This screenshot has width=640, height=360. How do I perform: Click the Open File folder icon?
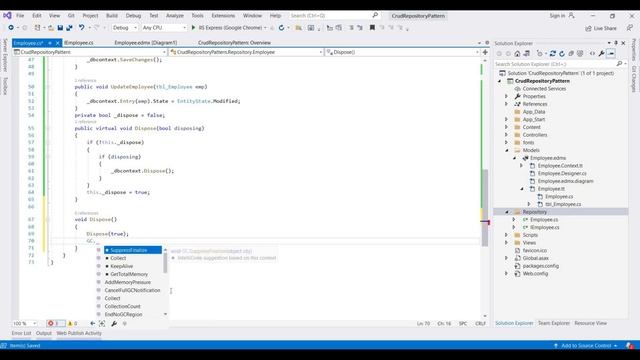(x=51, y=28)
